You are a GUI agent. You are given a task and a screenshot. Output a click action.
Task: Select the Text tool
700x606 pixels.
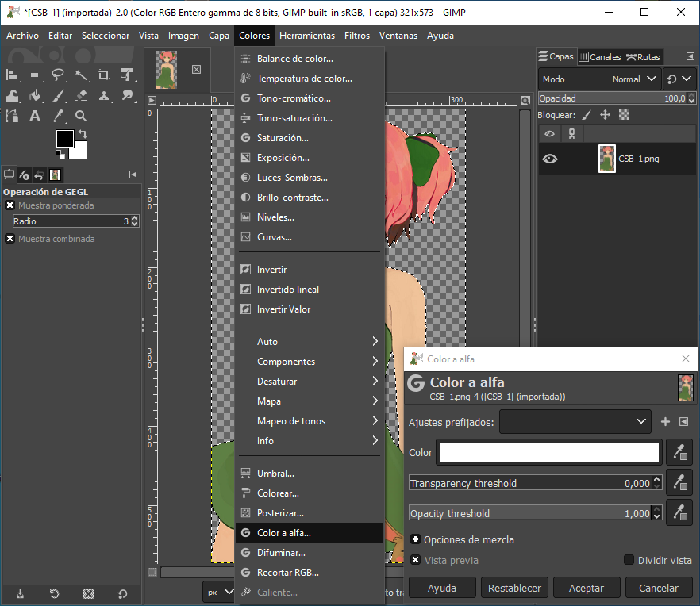(35, 116)
